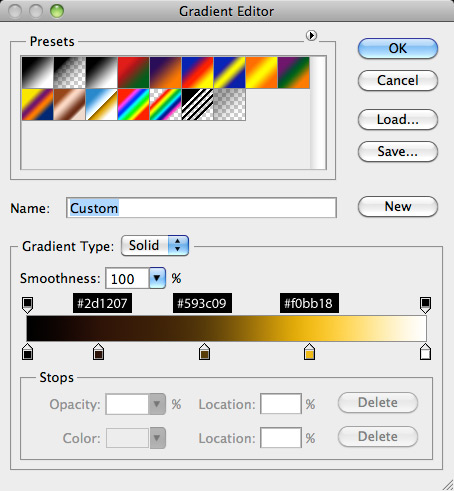Expand the Smoothness percentage dropdown arrow
This screenshot has height=491, width=454.
pyautogui.click(x=157, y=278)
